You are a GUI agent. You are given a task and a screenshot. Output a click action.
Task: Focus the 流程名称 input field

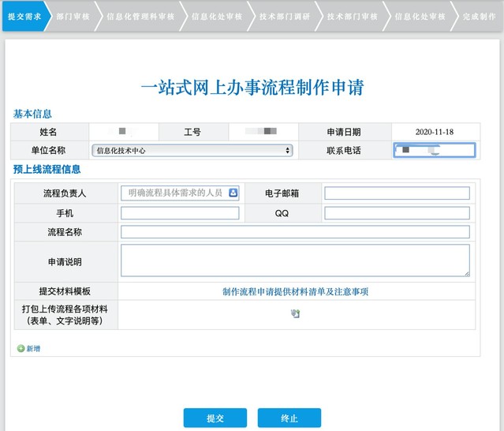[295, 232]
